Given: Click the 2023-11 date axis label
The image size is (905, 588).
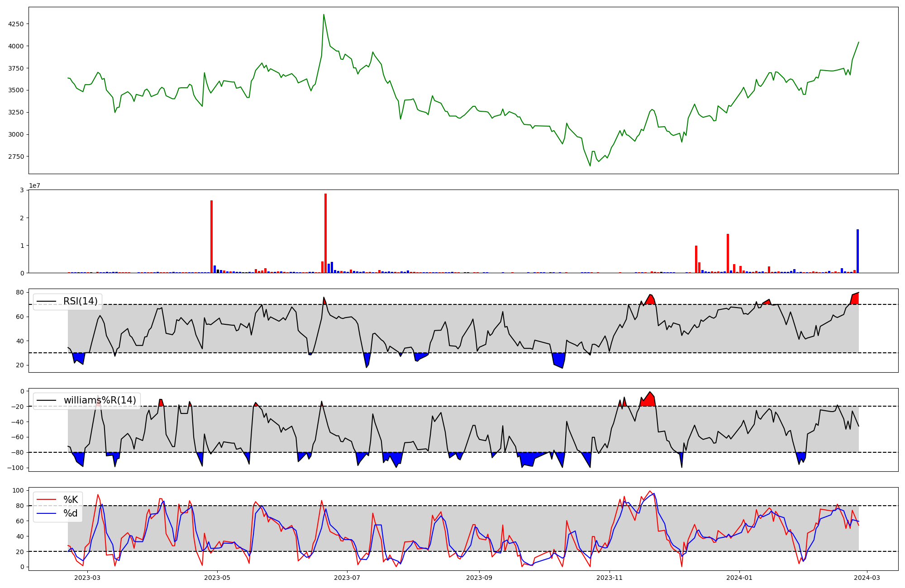Looking at the screenshot, I should (x=610, y=577).
